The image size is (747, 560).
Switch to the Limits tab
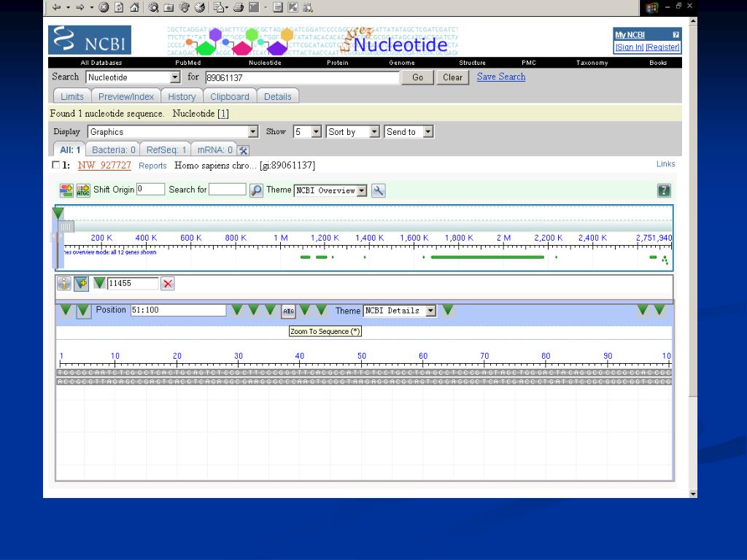click(72, 96)
